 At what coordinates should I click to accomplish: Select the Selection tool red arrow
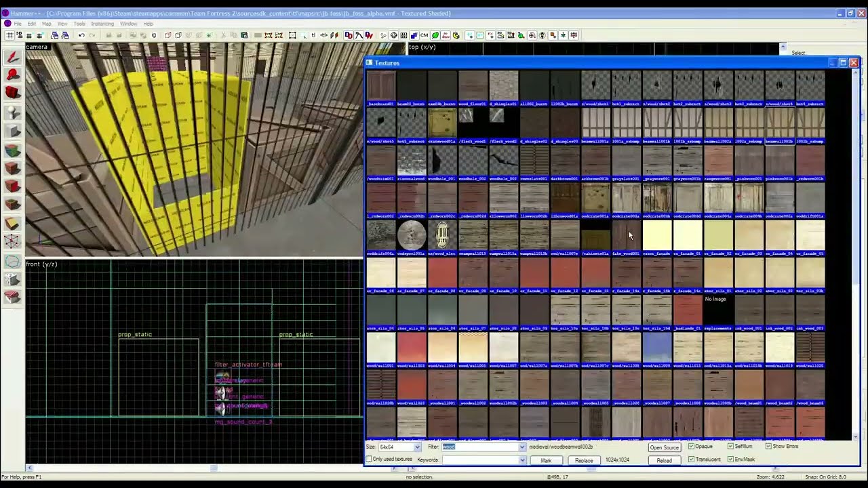(12, 58)
